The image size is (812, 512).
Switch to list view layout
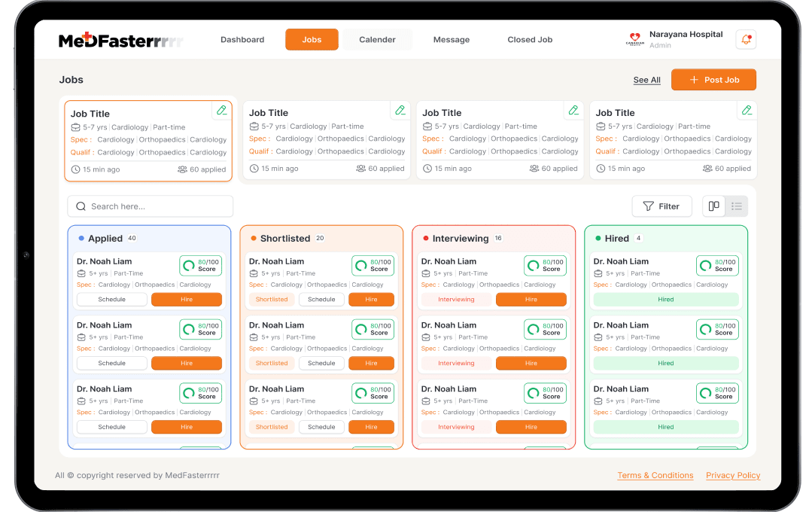pos(737,206)
